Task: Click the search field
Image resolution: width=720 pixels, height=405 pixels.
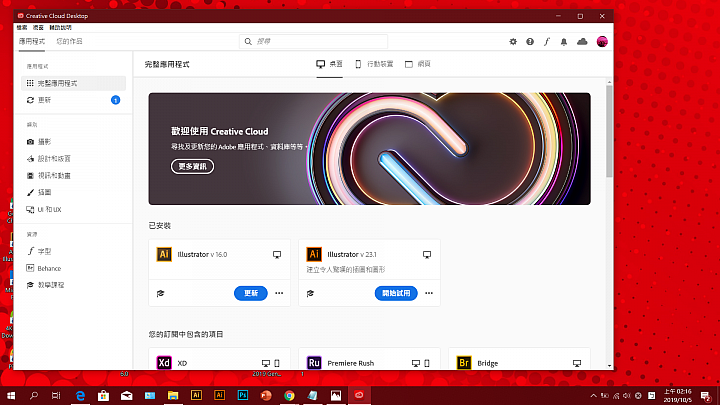Action: pyautogui.click(x=313, y=41)
